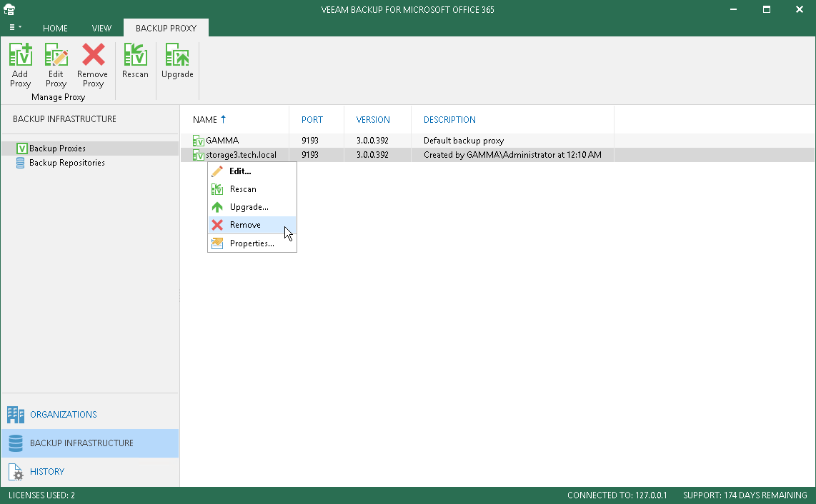Click the Backup Proxies green V icon

coord(21,148)
